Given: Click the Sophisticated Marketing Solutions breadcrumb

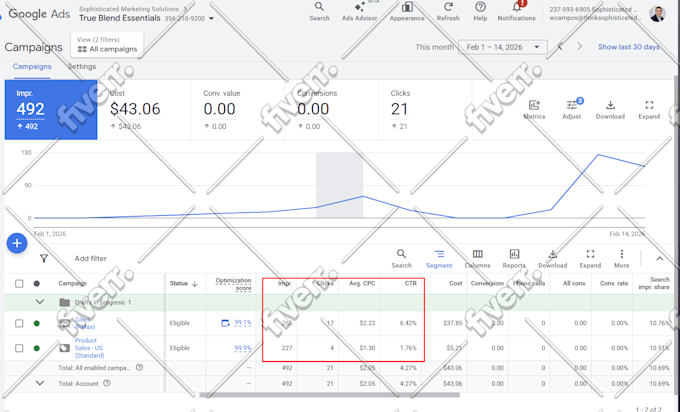Looking at the screenshot, I should pos(129,9).
